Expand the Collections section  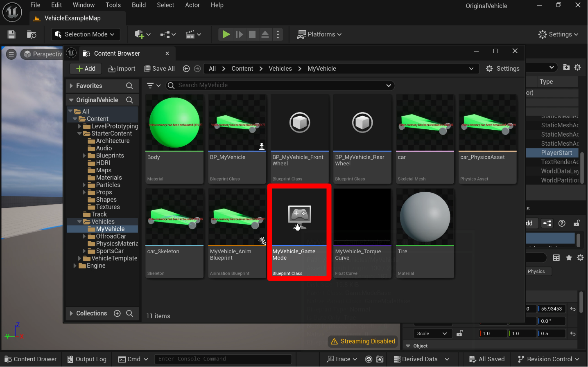pos(71,313)
